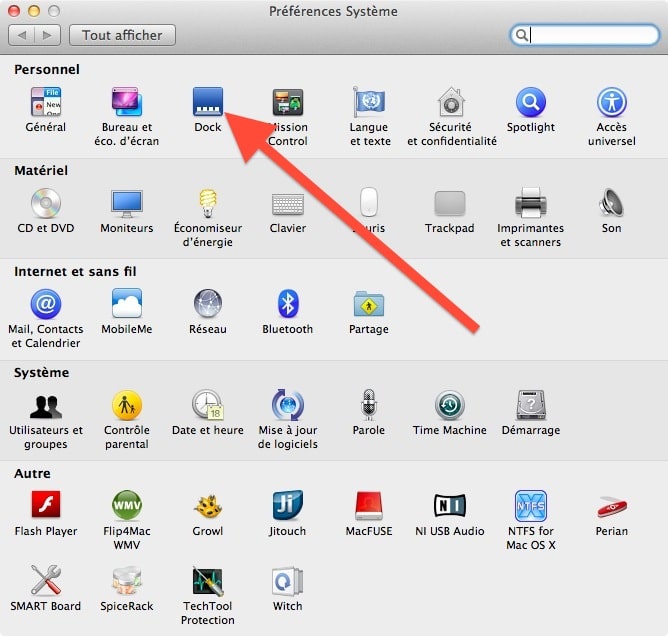Viewport: 668px width, 636px height.
Task: Click the Tout afficher button
Action: tap(122, 35)
